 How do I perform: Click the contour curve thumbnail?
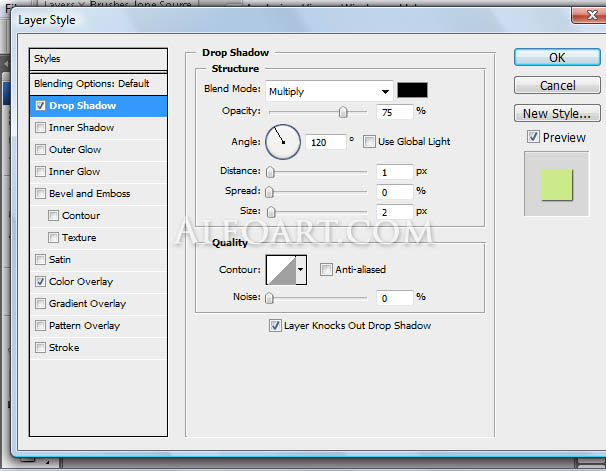281,270
